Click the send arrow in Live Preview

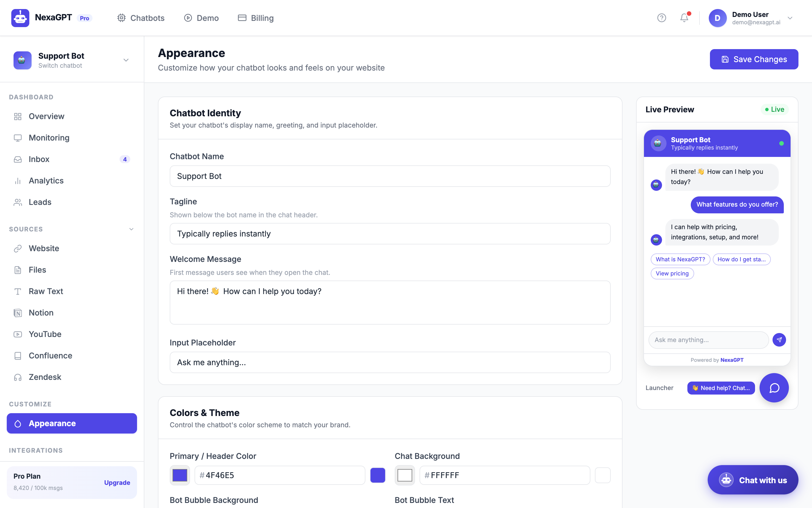click(x=779, y=340)
